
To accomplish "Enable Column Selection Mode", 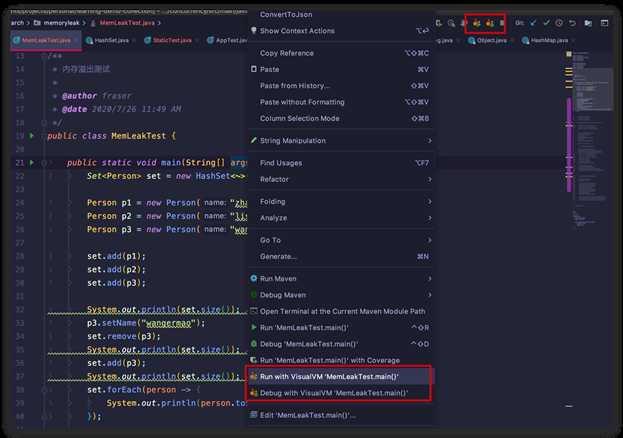I will (x=341, y=118).
